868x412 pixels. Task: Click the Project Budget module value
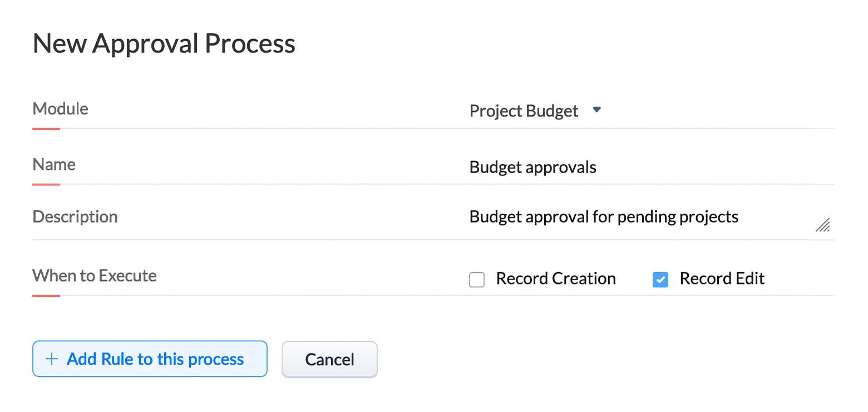[x=524, y=110]
